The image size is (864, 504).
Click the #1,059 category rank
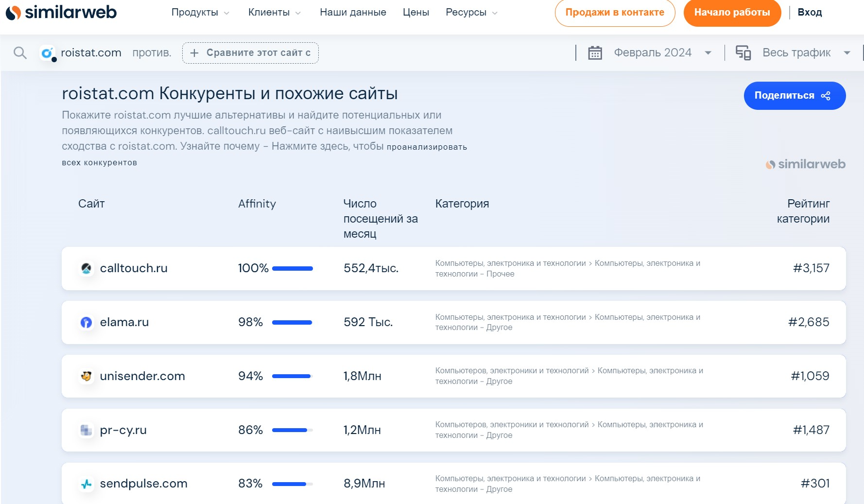pyautogui.click(x=810, y=376)
